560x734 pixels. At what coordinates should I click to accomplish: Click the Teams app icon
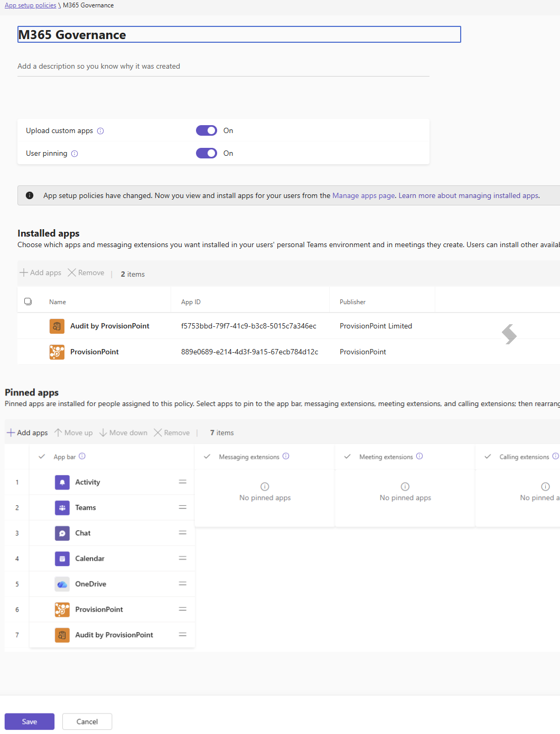62,507
